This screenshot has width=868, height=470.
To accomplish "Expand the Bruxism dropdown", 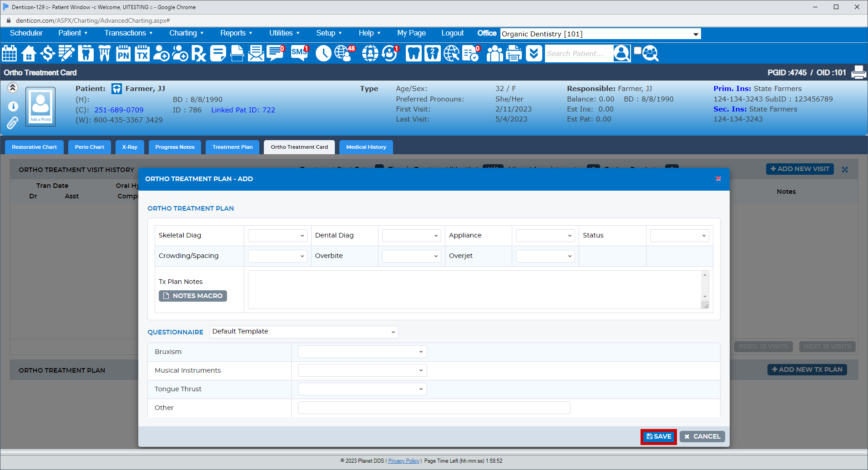I will pos(362,352).
